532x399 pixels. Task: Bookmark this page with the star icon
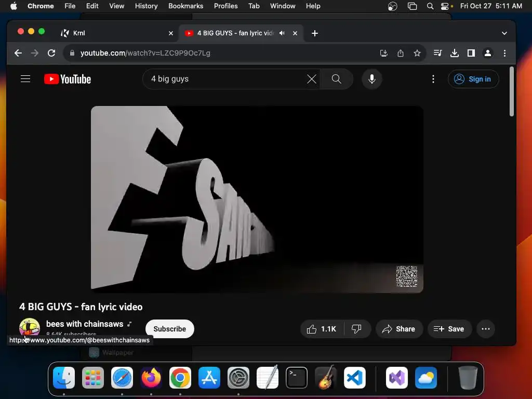tap(417, 53)
